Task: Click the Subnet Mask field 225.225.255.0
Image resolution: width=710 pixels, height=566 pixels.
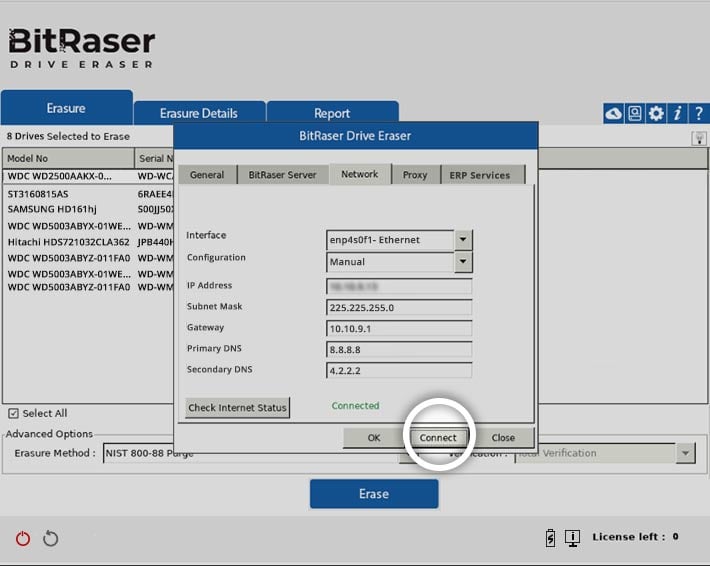Action: (x=399, y=307)
